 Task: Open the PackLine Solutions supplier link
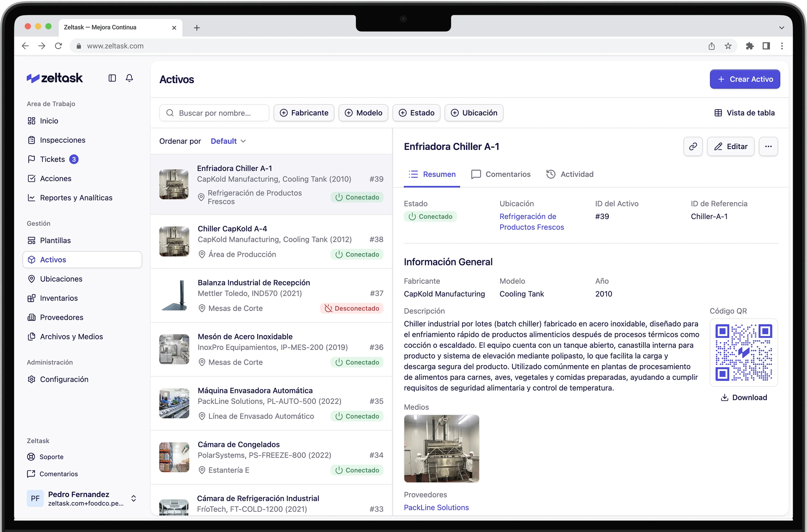[436, 507]
